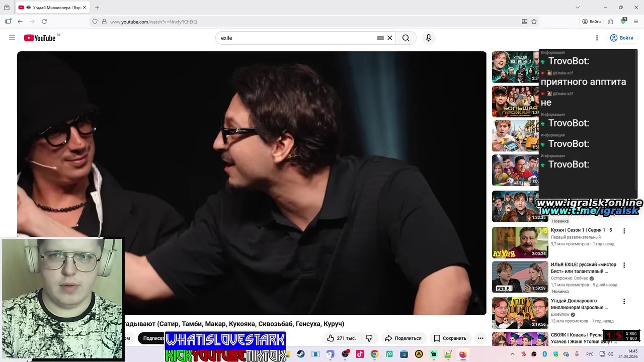Open TikTok app from the taskbar

360,354
